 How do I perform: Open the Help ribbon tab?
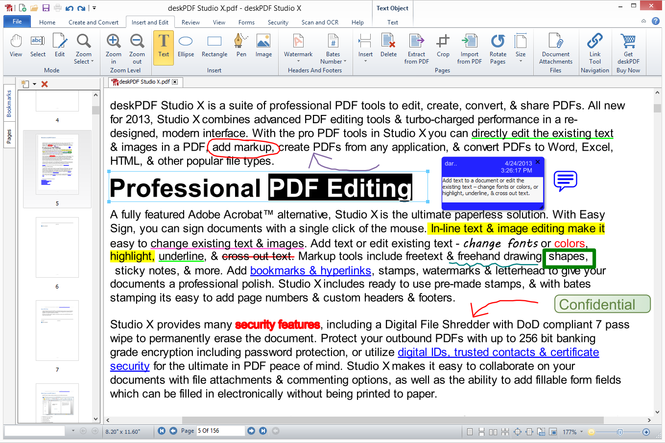[x=358, y=22]
